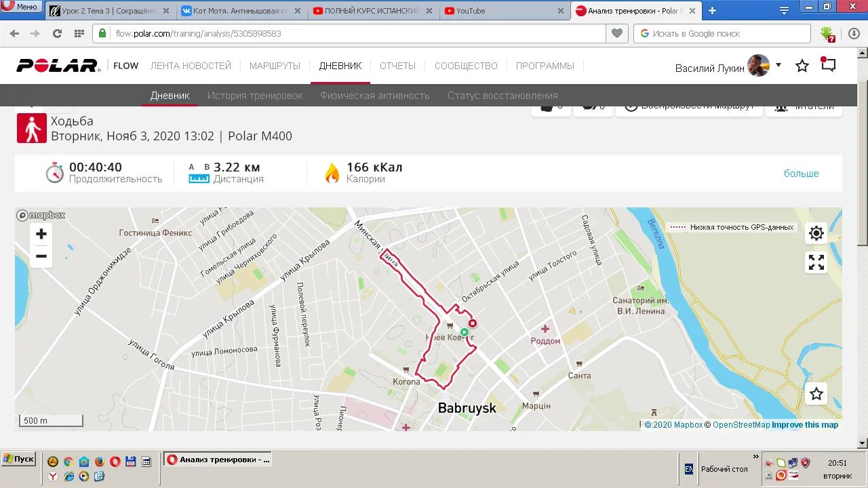Open Internet Explorer from quick launch
This screenshot has height=488, width=868.
pyautogui.click(x=68, y=476)
